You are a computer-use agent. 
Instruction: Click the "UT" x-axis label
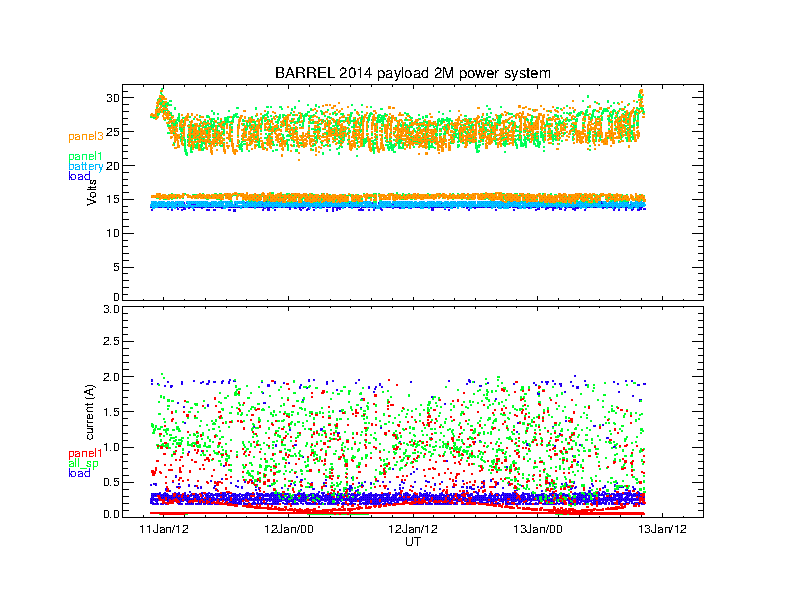click(x=413, y=542)
